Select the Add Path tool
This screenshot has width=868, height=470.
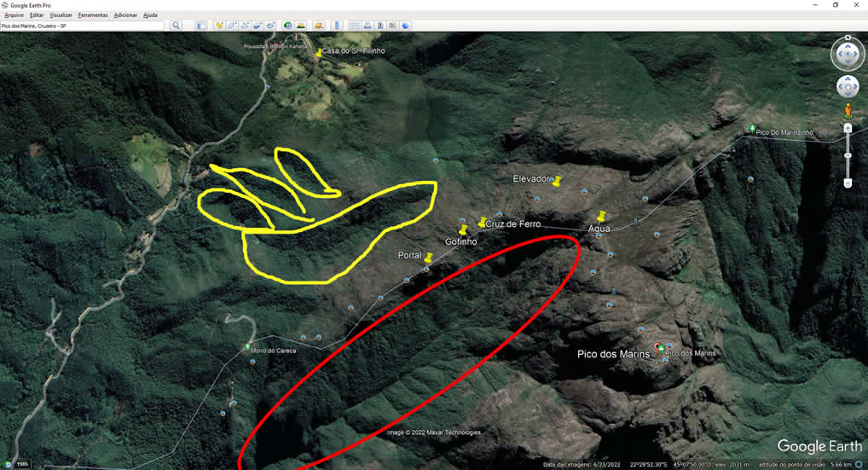click(x=245, y=26)
